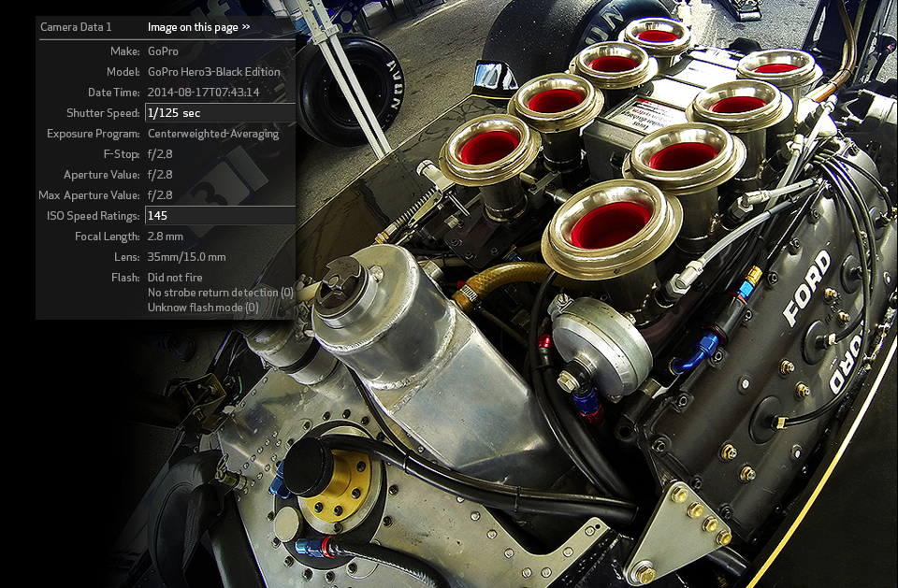Image resolution: width=898 pixels, height=588 pixels.
Task: Click the Centerweighted-Averaging exposure program value
Action: (213, 134)
